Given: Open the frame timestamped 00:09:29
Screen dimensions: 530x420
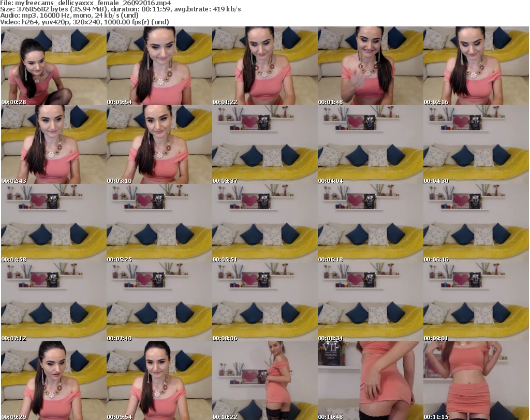Looking at the screenshot, I should click(x=53, y=381).
